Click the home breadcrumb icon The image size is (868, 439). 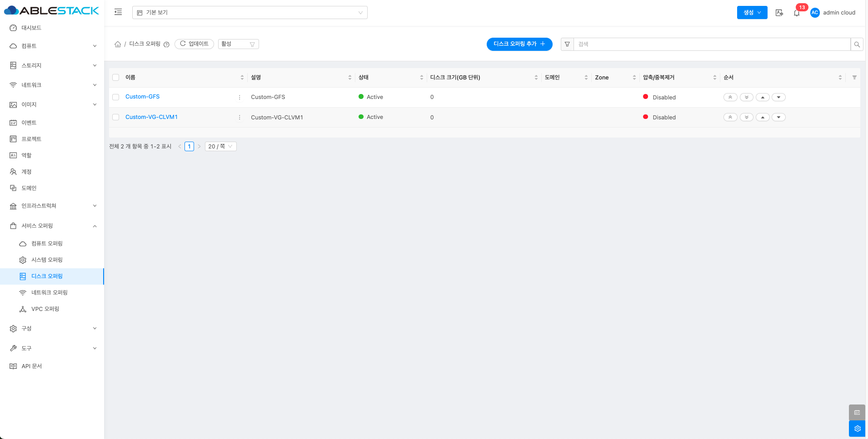point(118,44)
